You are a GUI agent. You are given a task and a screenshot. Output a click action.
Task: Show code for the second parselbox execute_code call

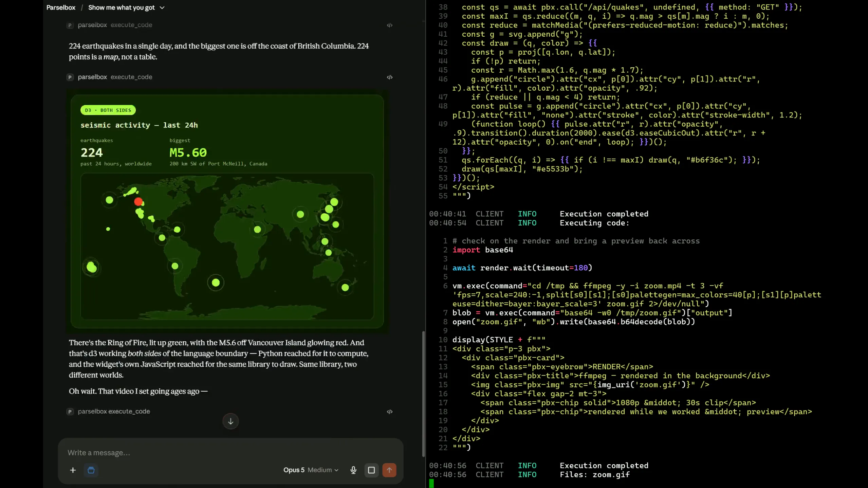(389, 77)
